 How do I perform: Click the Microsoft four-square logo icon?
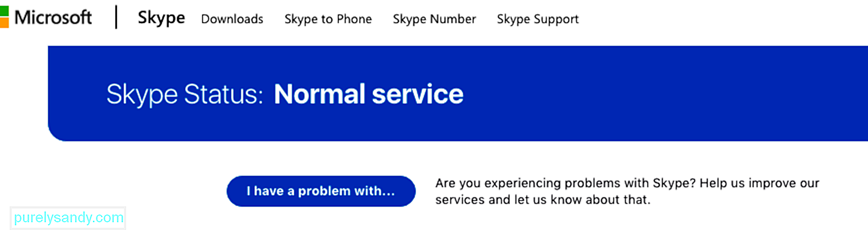coord(4,17)
